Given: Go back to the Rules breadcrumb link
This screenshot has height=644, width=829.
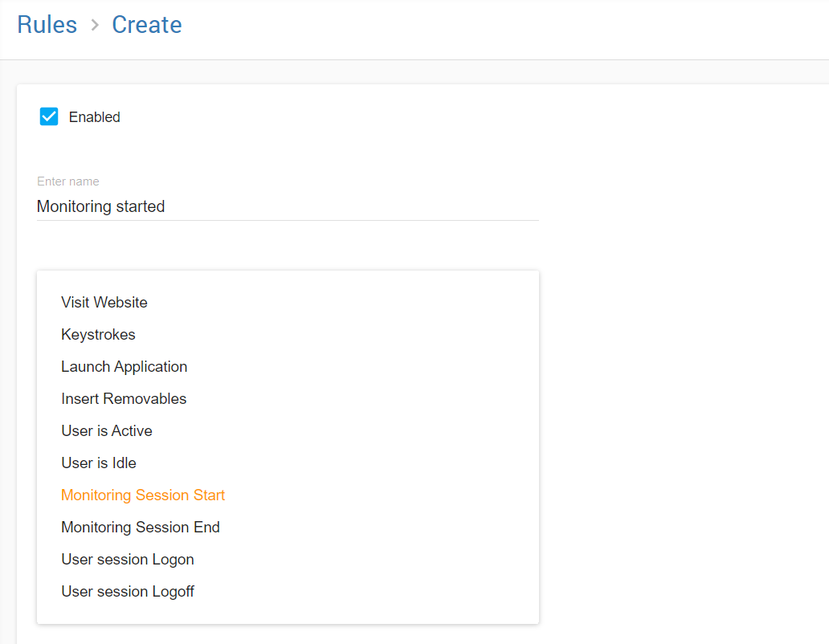Looking at the screenshot, I should point(47,25).
